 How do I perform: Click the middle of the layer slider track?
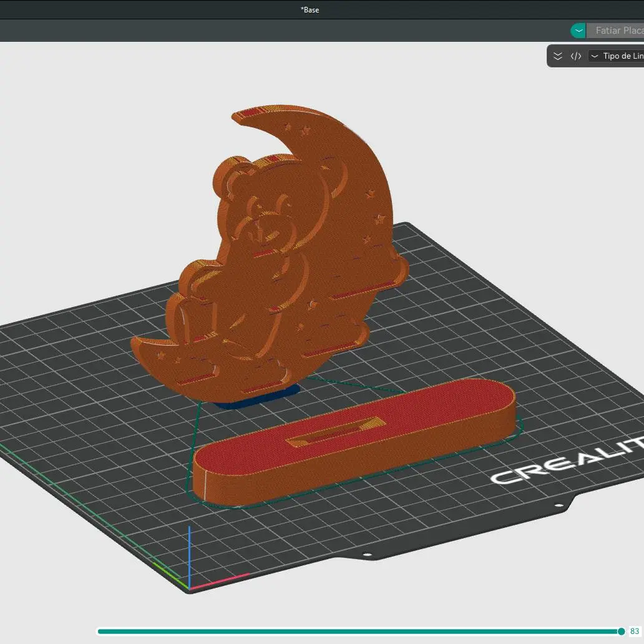[x=359, y=632]
